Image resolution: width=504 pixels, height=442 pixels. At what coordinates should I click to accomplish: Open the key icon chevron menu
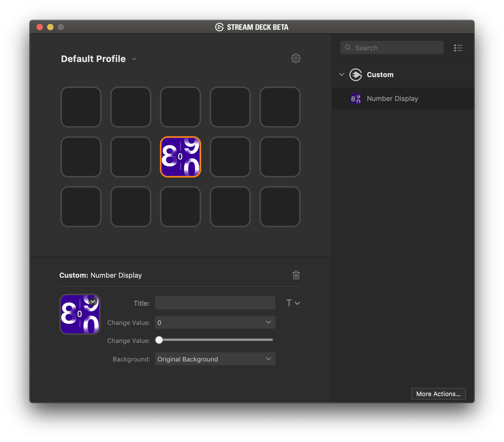(x=93, y=302)
